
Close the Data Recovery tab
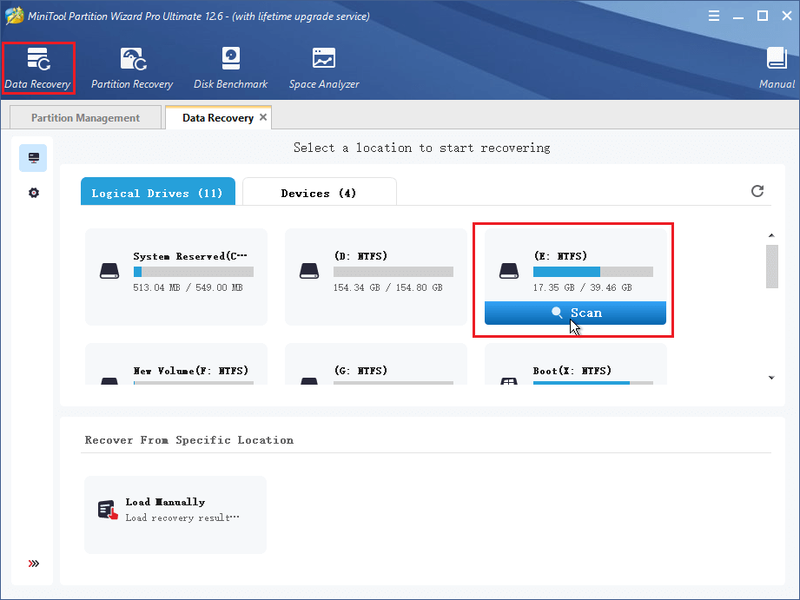click(263, 117)
